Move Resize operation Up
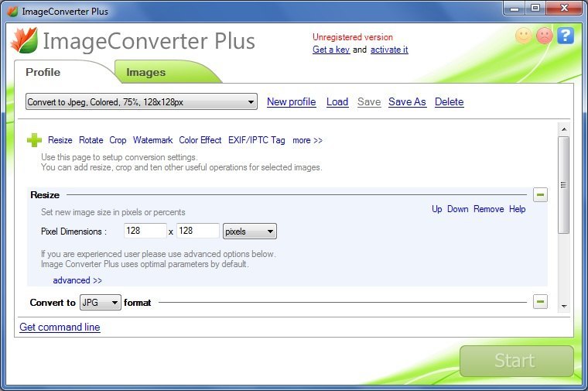This screenshot has width=588, height=391. [437, 209]
